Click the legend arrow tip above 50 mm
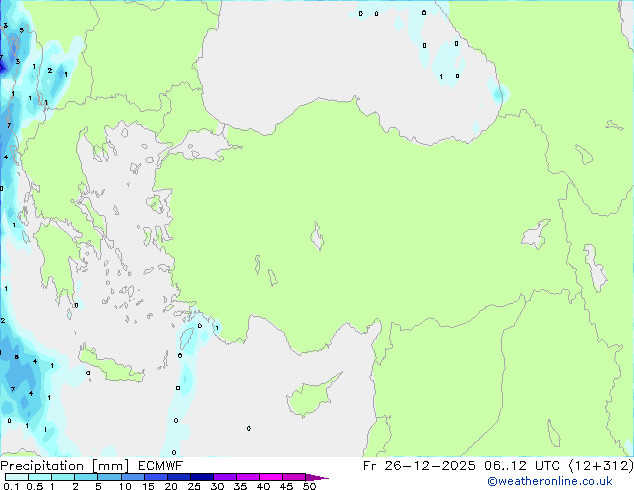The width and height of the screenshot is (634, 490). [x=317, y=477]
